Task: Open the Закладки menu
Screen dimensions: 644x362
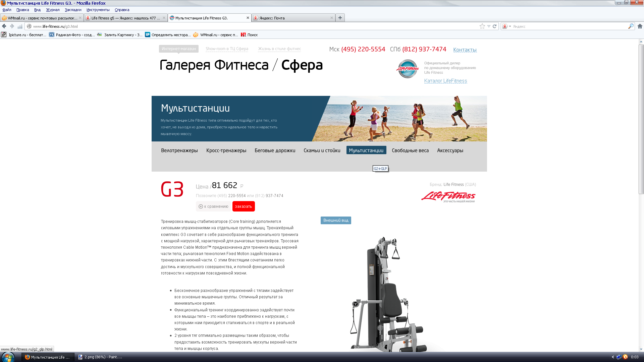Action: tap(73, 10)
